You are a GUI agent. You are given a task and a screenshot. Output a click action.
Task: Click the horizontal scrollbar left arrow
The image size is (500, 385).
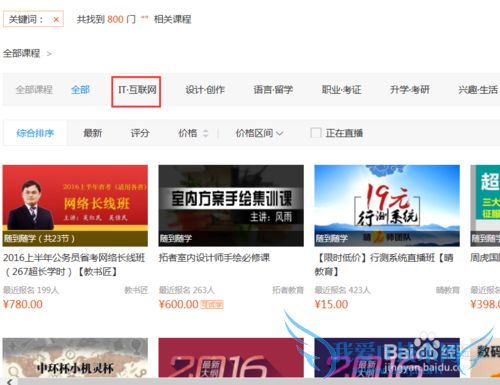pyautogui.click(x=9, y=382)
